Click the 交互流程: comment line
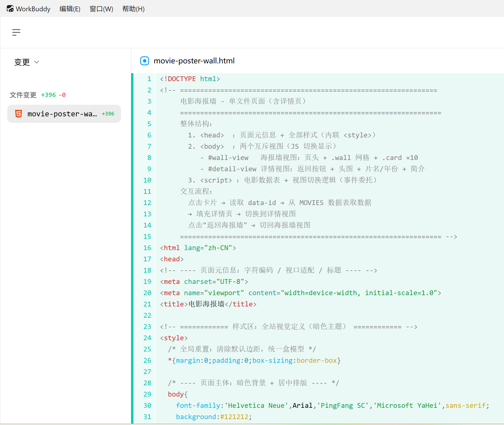 196,192
